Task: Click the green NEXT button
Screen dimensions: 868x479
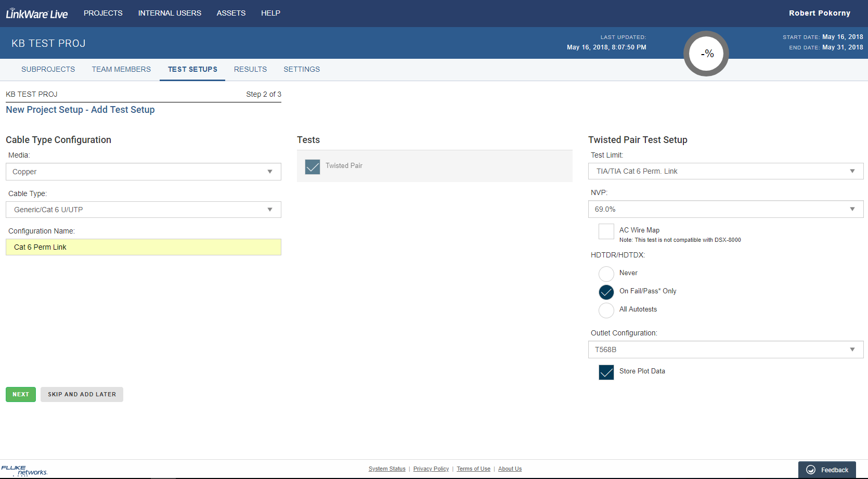Action: coord(21,394)
